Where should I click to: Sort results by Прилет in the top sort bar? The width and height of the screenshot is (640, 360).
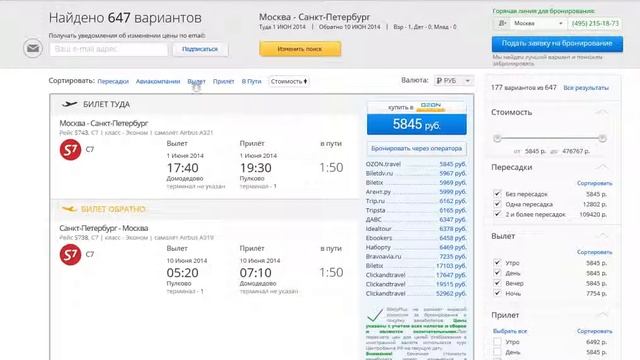point(223,81)
